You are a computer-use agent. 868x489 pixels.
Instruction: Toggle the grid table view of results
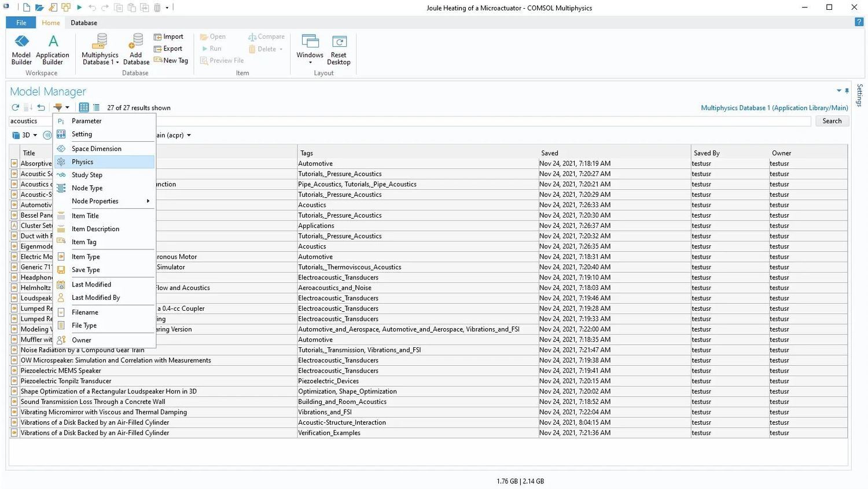point(84,107)
